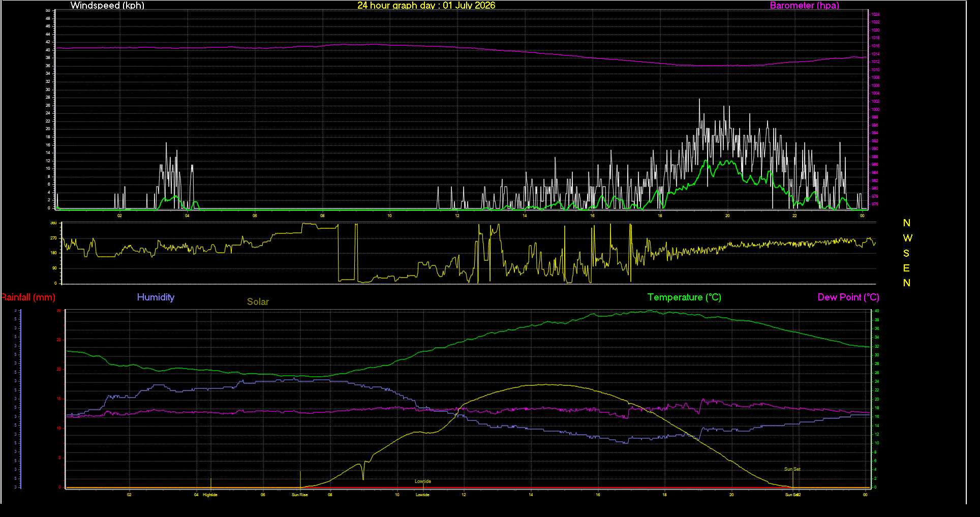Click the E wind direction label

pyautogui.click(x=906, y=268)
